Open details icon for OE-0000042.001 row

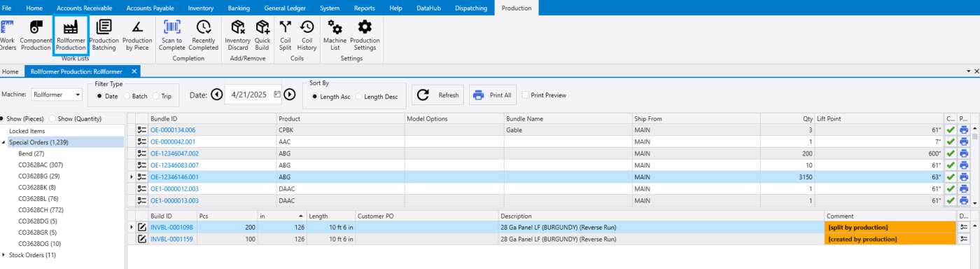(142, 142)
